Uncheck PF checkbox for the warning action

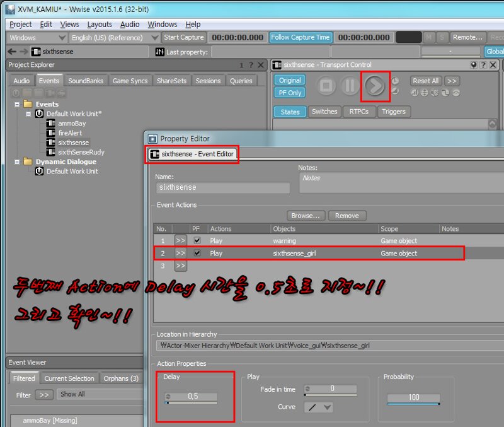(x=197, y=240)
